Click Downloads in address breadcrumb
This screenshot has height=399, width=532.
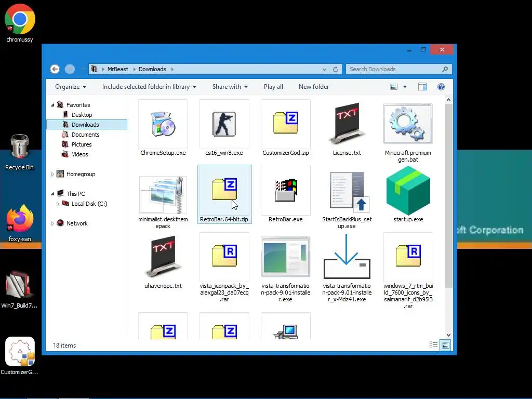pos(152,69)
